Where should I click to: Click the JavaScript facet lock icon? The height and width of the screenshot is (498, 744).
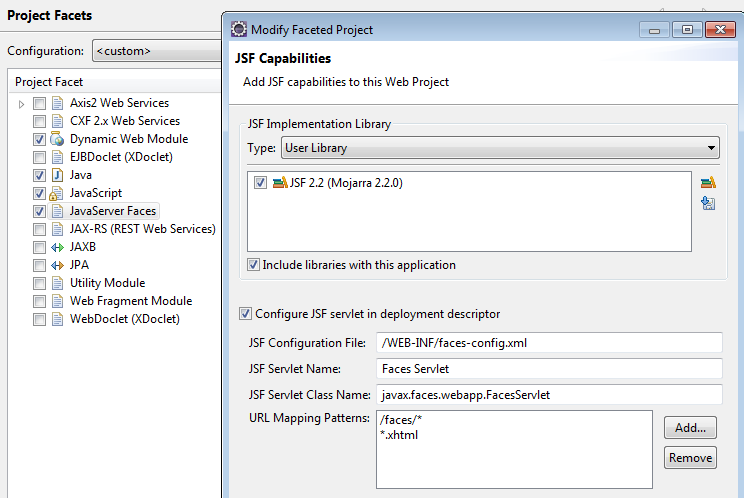coord(57,193)
